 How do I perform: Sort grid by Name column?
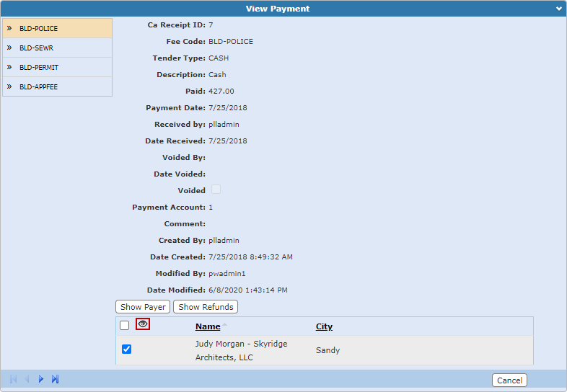208,326
